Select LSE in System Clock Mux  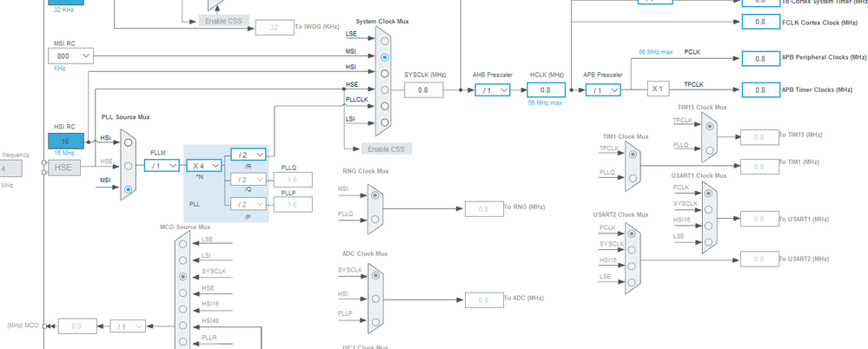pos(385,41)
